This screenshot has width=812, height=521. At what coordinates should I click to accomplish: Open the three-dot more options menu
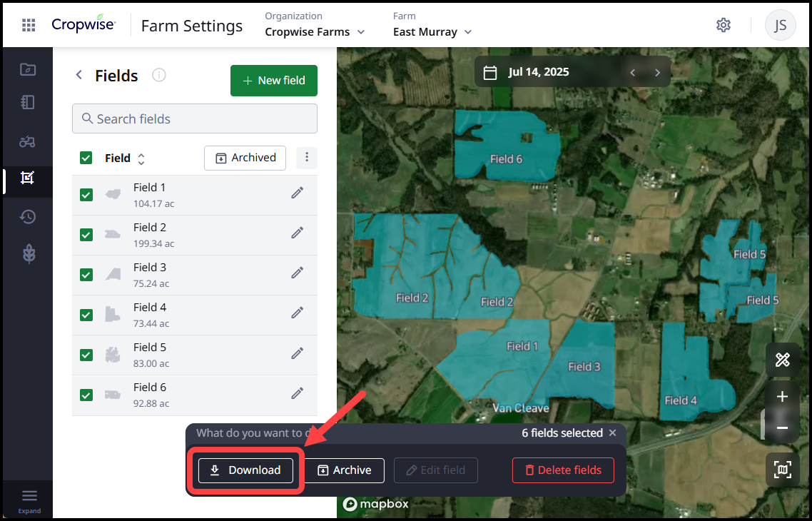tap(307, 158)
